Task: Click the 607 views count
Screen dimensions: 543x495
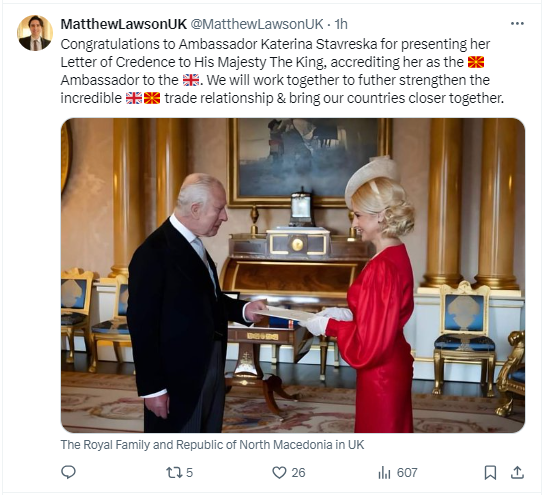Action: (407, 472)
